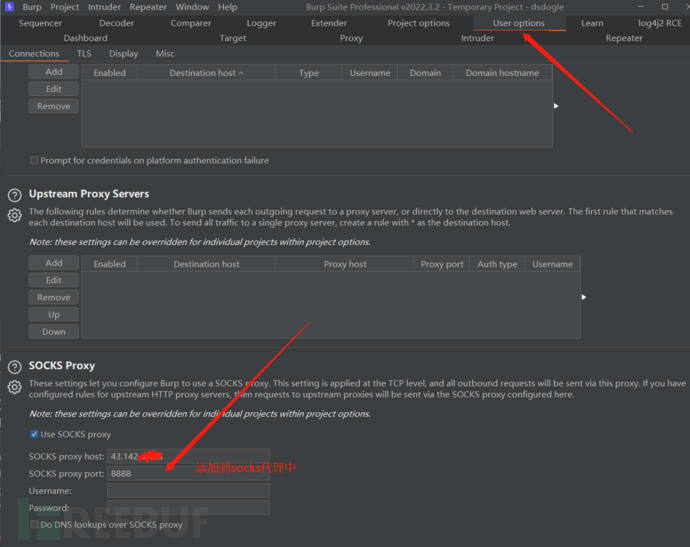Focus the SOCKS Username field
Screen dimensions: 690x547
tap(188, 491)
